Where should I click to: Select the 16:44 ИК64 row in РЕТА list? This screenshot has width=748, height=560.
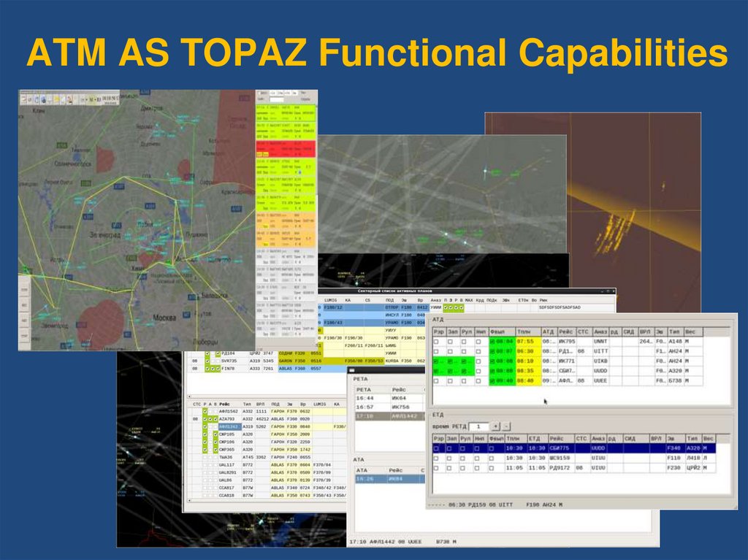click(389, 398)
